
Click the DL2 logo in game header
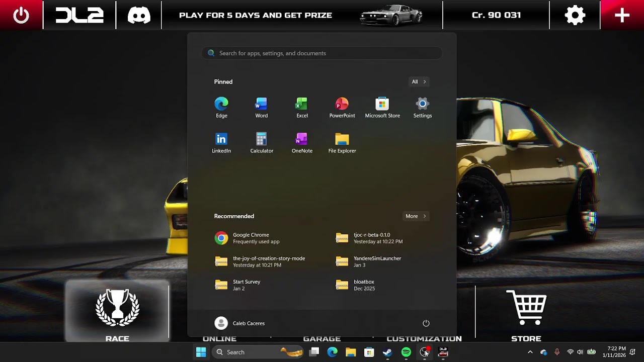coord(79,15)
